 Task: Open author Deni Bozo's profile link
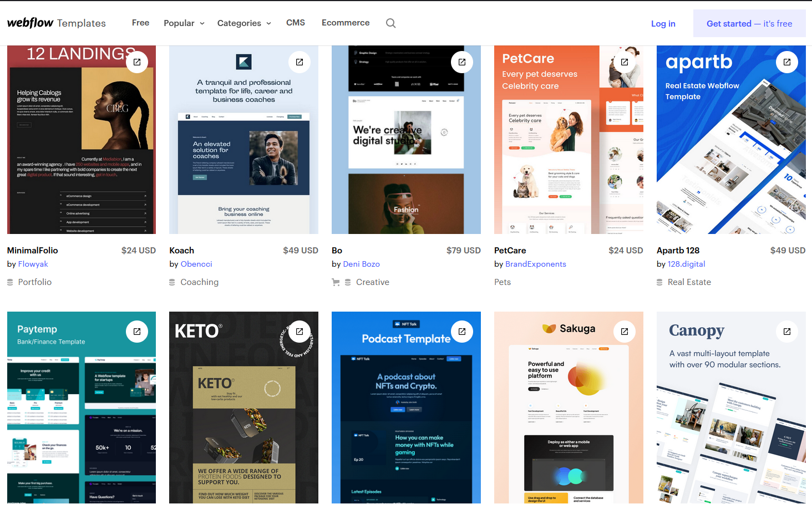click(362, 264)
